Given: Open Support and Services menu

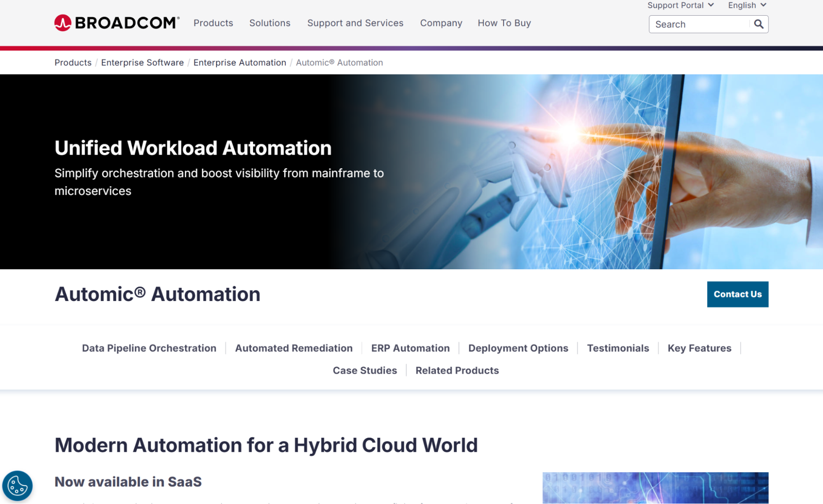Looking at the screenshot, I should (355, 23).
